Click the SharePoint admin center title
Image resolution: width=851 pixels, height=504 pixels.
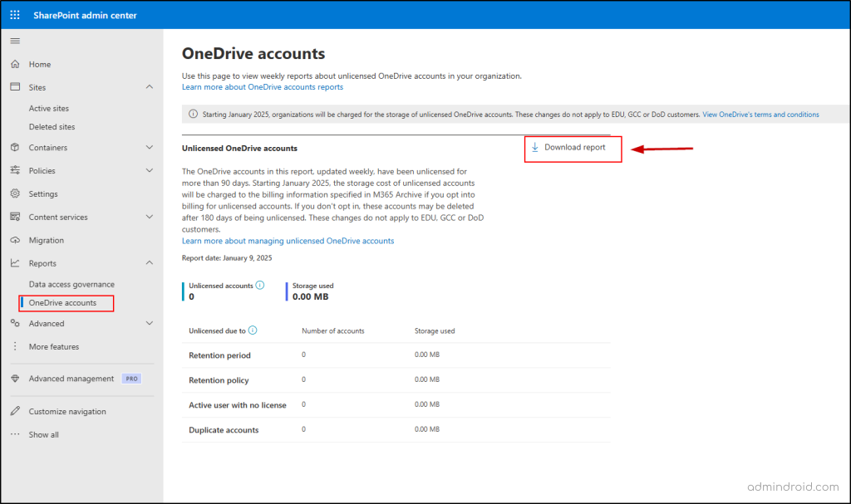86,15
